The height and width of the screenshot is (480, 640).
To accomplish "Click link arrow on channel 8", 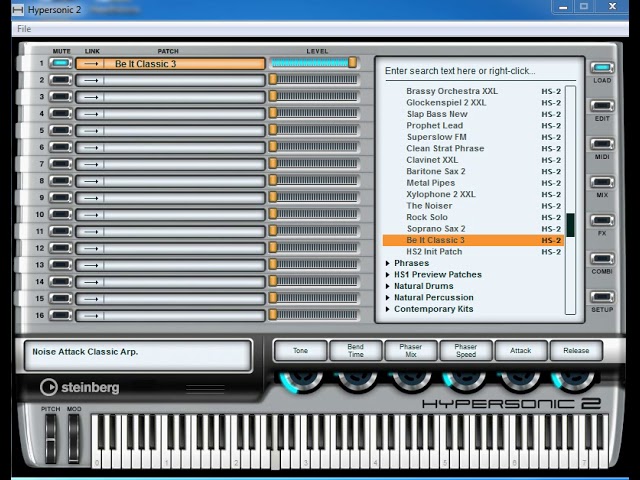I will tap(91, 181).
